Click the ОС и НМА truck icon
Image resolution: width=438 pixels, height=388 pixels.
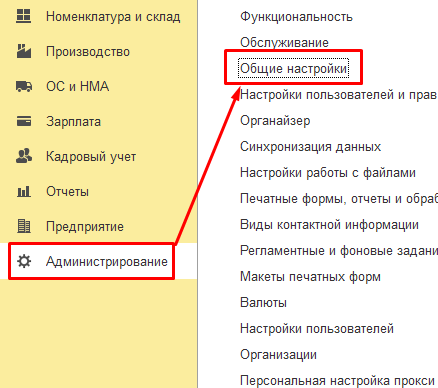pyautogui.click(x=24, y=86)
